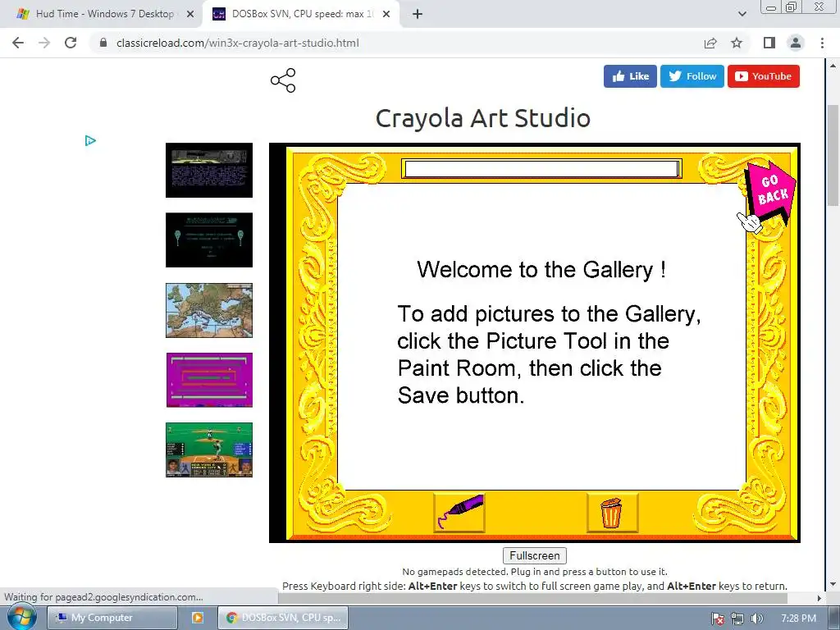Open the black thumbnail with tennis rackets
Viewport: 840px width, 630px height.
(x=209, y=240)
